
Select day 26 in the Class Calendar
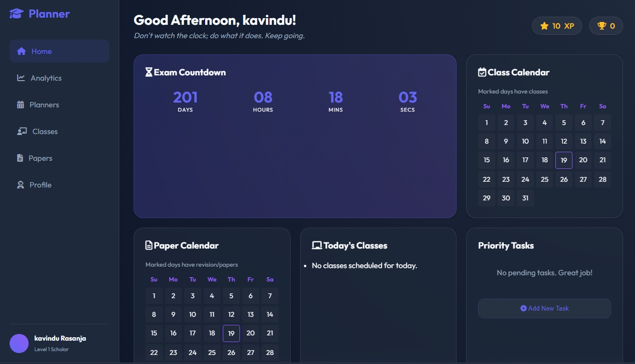click(564, 179)
